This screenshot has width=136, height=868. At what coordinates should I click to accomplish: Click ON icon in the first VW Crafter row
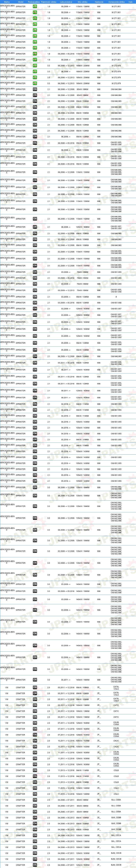click(x=35, y=687)
